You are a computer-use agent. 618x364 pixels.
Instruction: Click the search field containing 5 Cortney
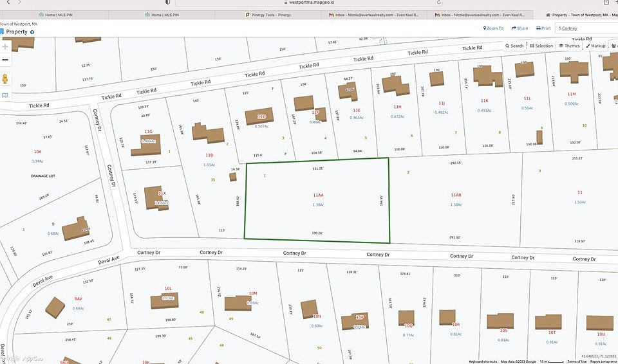(586, 28)
